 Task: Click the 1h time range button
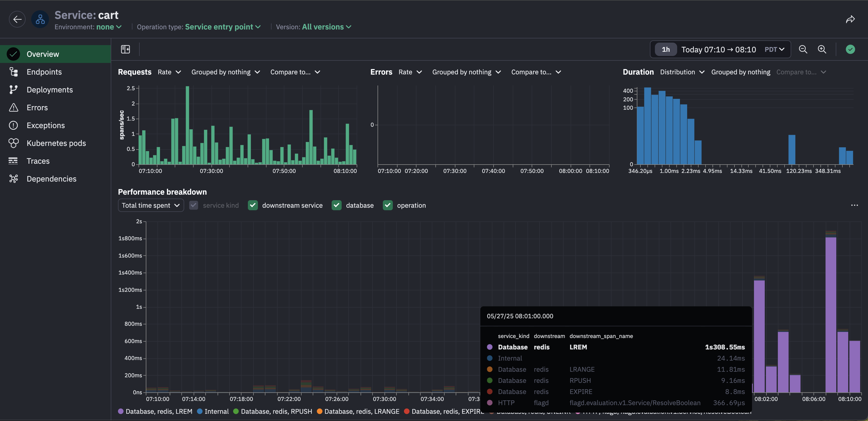pyautogui.click(x=665, y=49)
